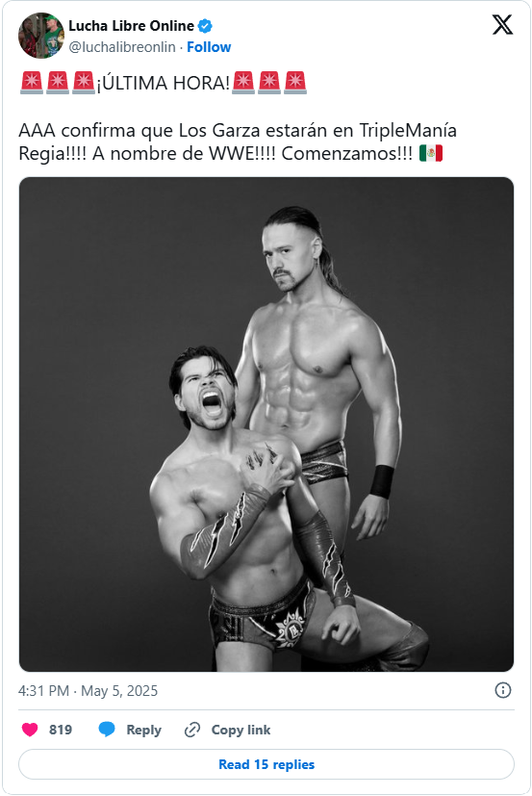Click the AAA confirma tweet text

click(x=238, y=141)
